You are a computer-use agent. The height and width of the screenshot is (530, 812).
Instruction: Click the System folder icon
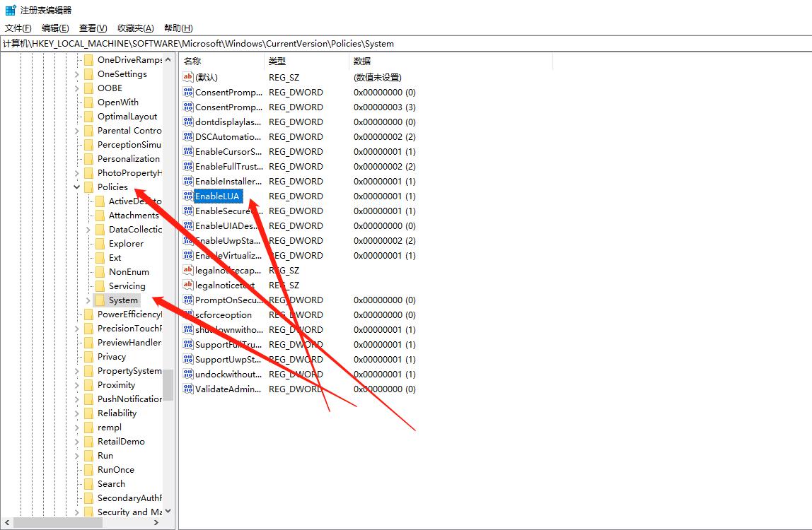pos(100,300)
